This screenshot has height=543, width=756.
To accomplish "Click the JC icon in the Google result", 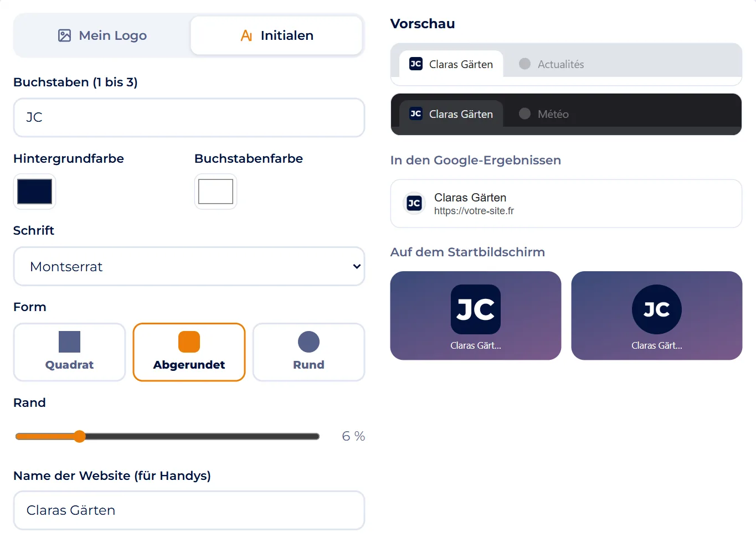I will click(414, 203).
